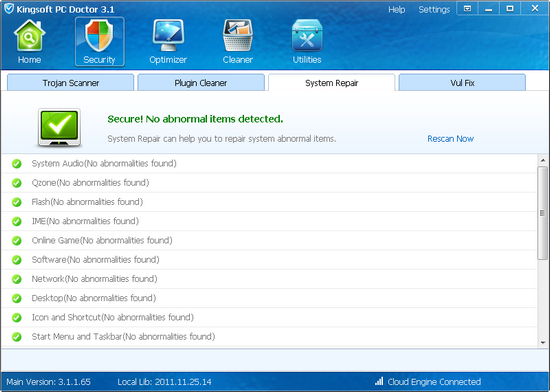Click the vertical scrollbar thumb
The width and height of the screenshot is (550, 392).
tap(542, 213)
